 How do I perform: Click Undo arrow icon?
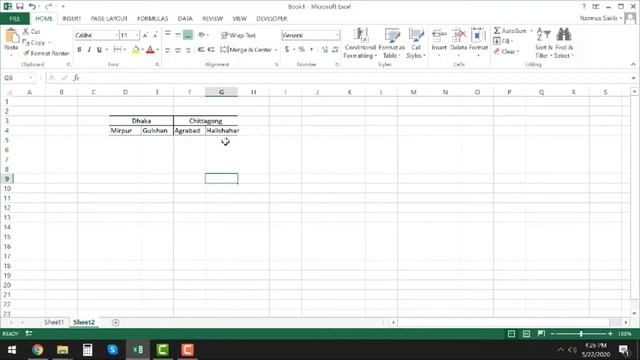pyautogui.click(x=32, y=7)
